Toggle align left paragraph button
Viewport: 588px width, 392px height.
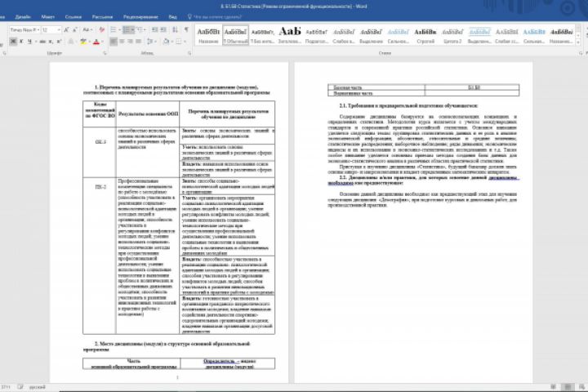coord(114,42)
